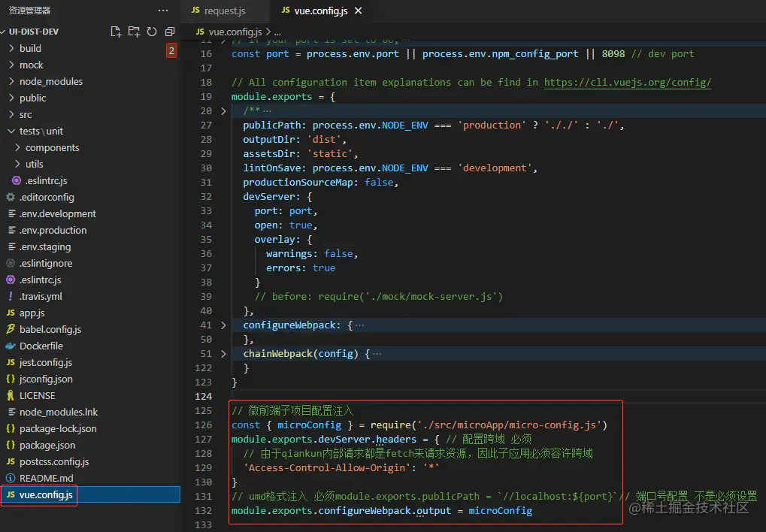Switch to the request.js tab
Viewport: 766px width, 532px height.
tap(225, 11)
